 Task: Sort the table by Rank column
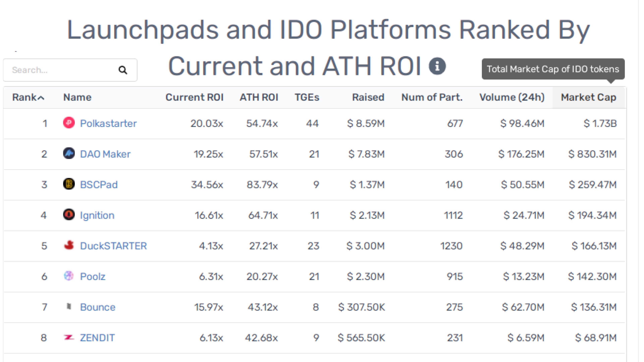[28, 97]
